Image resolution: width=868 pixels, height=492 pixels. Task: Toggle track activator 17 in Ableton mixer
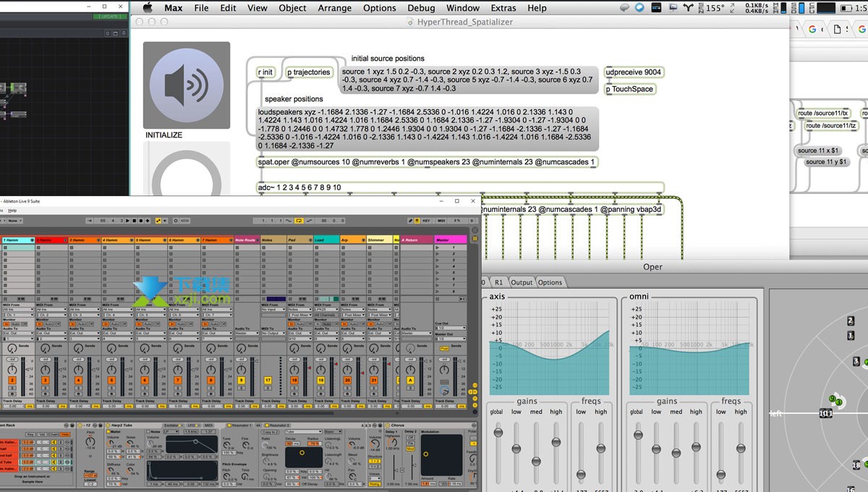(268, 380)
